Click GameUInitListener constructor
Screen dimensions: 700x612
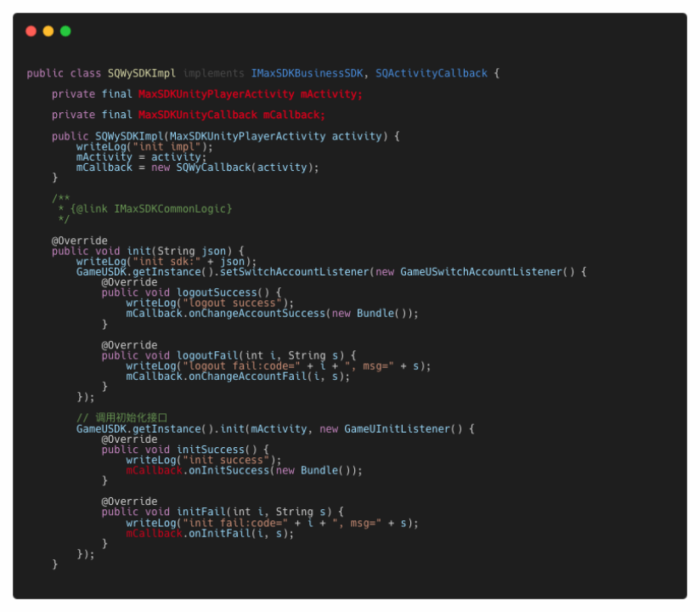click(x=397, y=429)
